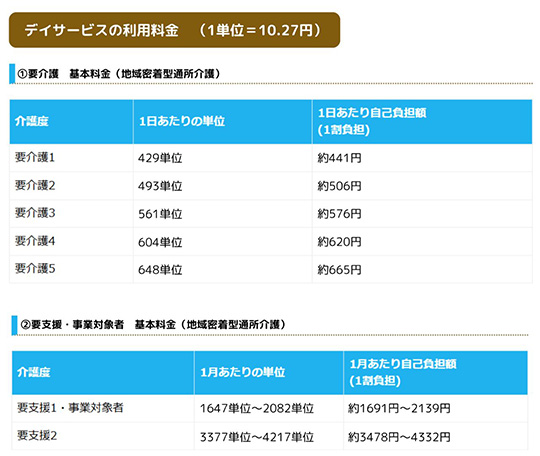Image resolution: width=540 pixels, height=456 pixels.
Task: Select the 要介護1 row label
Action: click(x=35, y=158)
